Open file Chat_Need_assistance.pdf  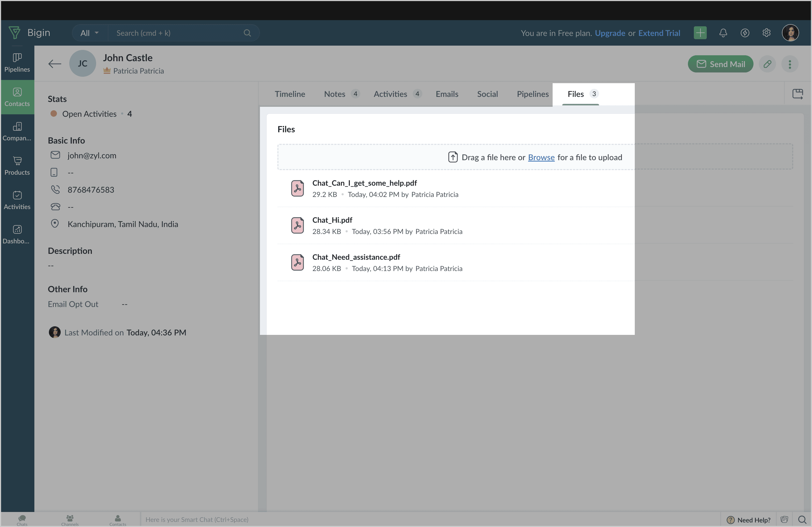(356, 257)
